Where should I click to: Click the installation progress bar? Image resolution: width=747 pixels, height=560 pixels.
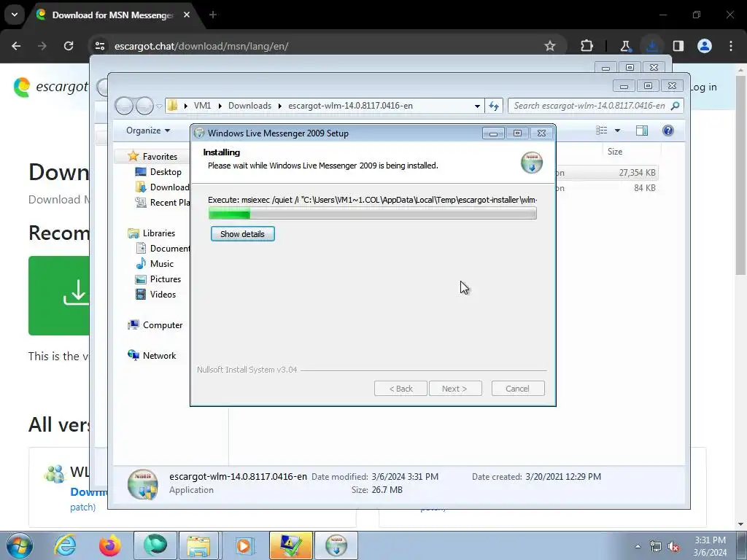pyautogui.click(x=373, y=214)
